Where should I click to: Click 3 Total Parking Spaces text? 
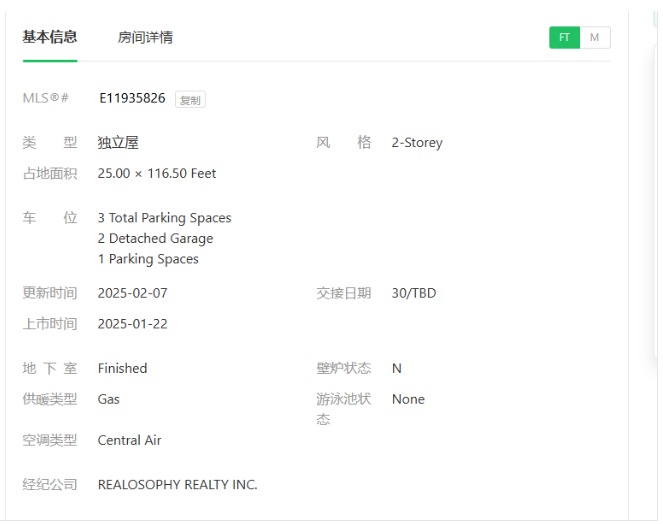click(x=164, y=218)
